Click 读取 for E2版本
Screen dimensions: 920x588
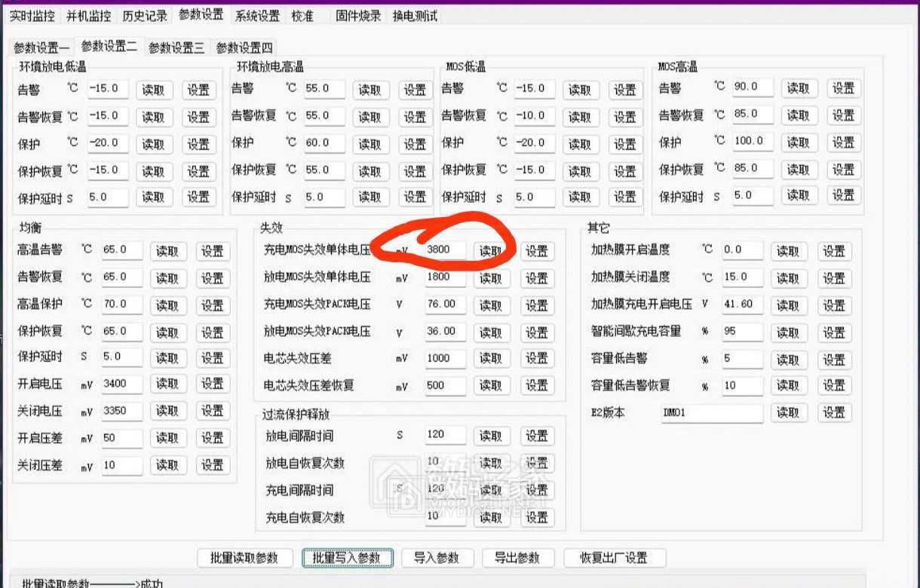(x=787, y=413)
